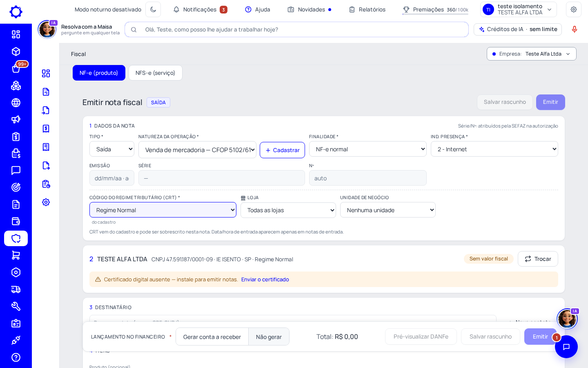Open the Ajuda menu item
The width and height of the screenshot is (588, 368).
click(x=258, y=9)
